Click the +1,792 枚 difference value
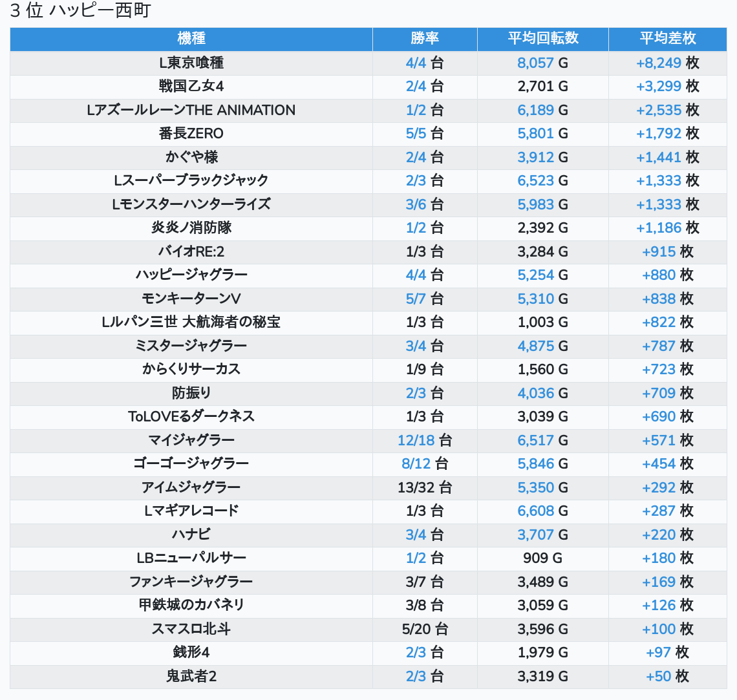The height and width of the screenshot is (700, 737). 667,133
